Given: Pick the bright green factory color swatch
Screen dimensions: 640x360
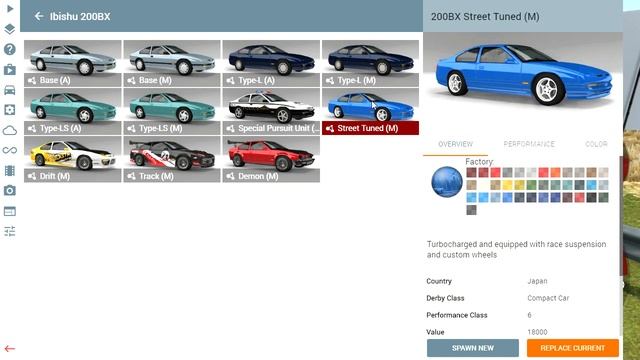Looking at the screenshot, I should (x=531, y=185).
